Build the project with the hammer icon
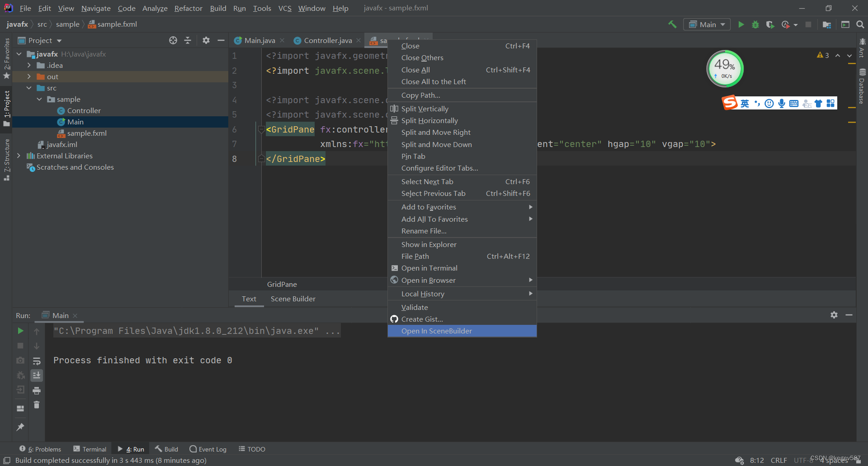 point(672,24)
